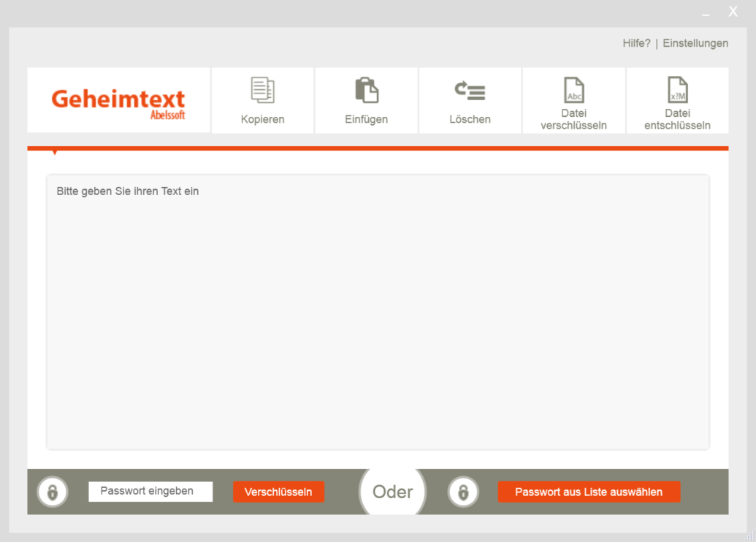Click the Einfügen clipboard paste icon
The height and width of the screenshot is (542, 756).
[x=366, y=90]
